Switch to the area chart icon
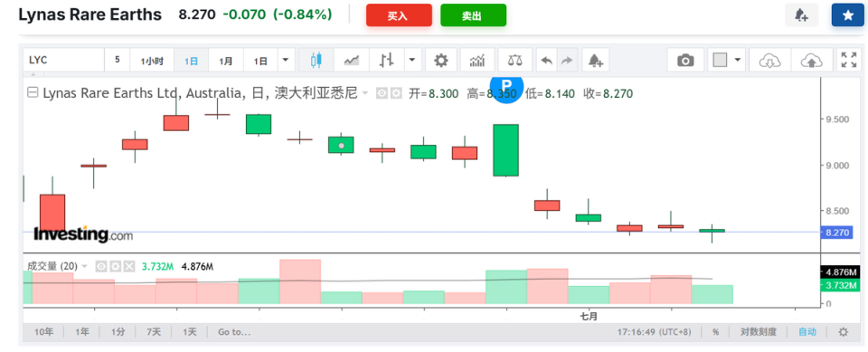Viewport: 868px width, 352px height. pyautogui.click(x=352, y=60)
